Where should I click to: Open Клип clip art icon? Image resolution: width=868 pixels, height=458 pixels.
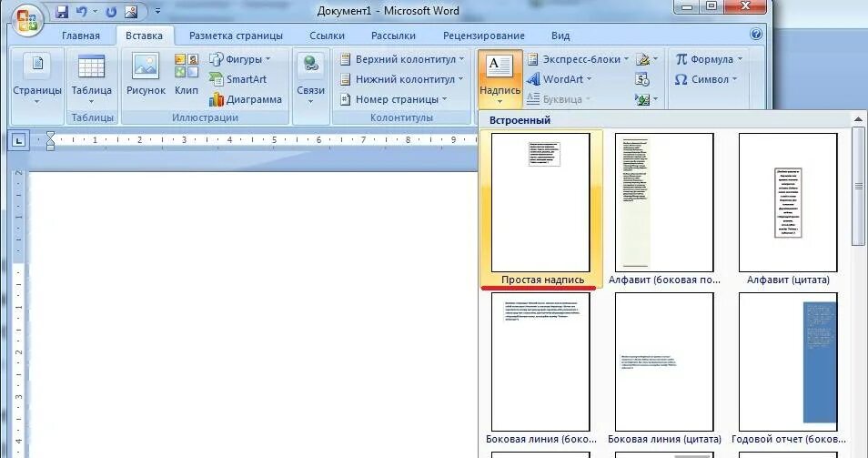pyautogui.click(x=187, y=75)
